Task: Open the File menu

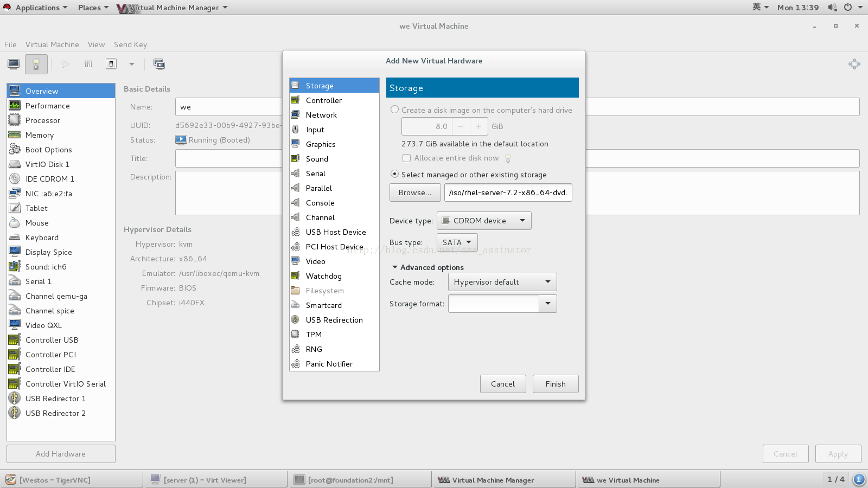Action: point(10,44)
